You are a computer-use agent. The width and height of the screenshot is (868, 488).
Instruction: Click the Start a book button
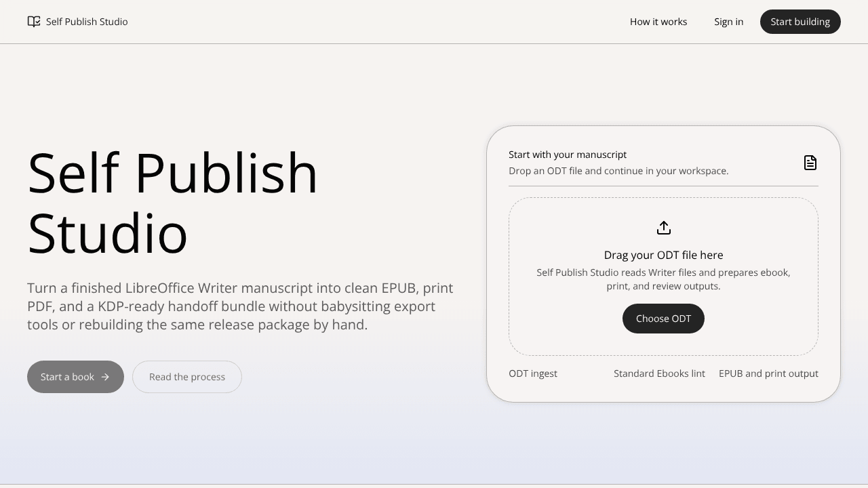click(75, 377)
